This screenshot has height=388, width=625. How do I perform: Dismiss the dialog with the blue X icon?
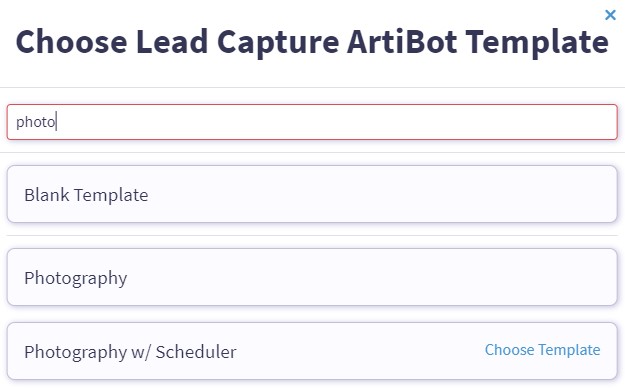[x=610, y=15]
